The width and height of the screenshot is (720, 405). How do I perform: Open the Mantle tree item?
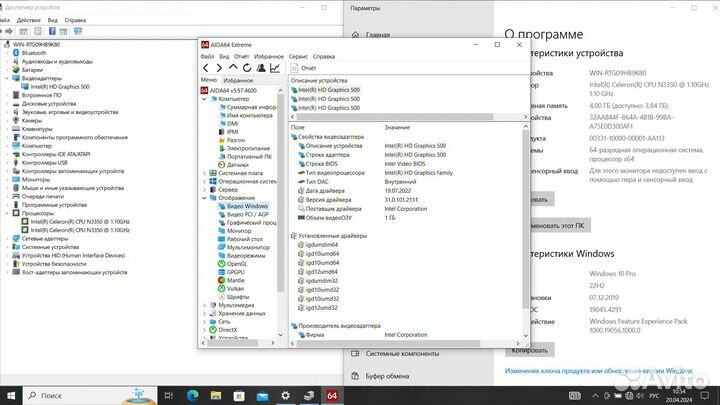click(x=236, y=281)
